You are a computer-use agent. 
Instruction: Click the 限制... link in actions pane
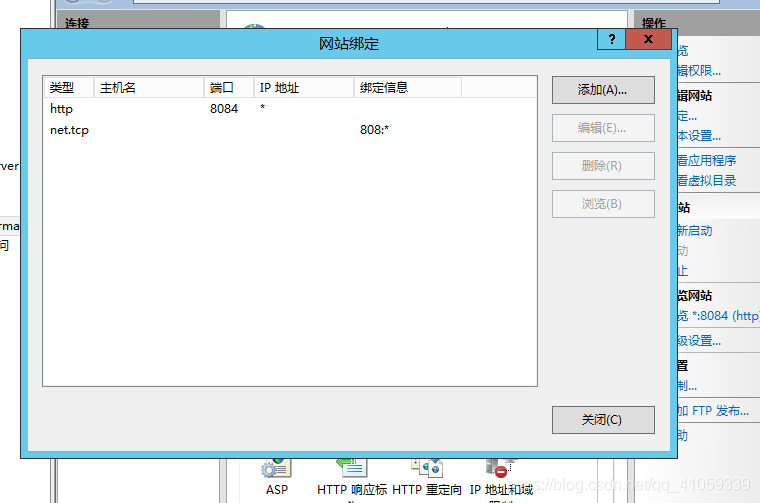point(687,386)
